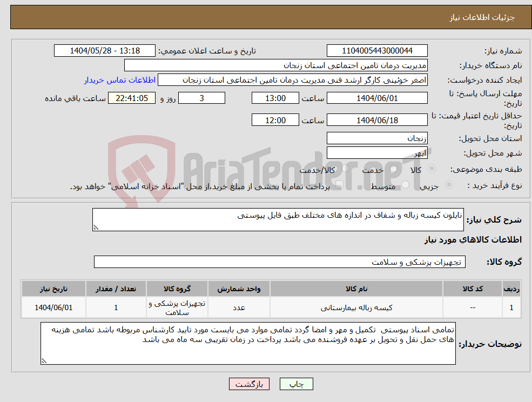Select the کالا/خدمت radio option
Image resolution: width=532 pixels, height=402 pixels.
pyautogui.click(x=346, y=168)
